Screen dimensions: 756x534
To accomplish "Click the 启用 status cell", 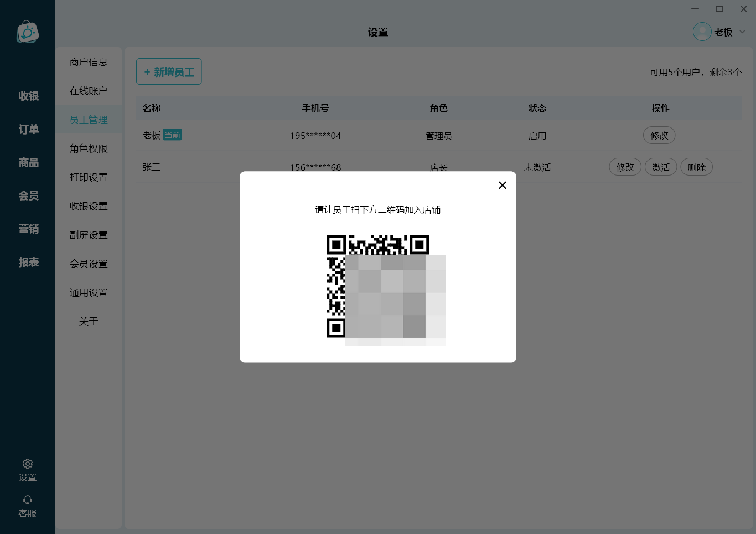I will click(x=537, y=136).
